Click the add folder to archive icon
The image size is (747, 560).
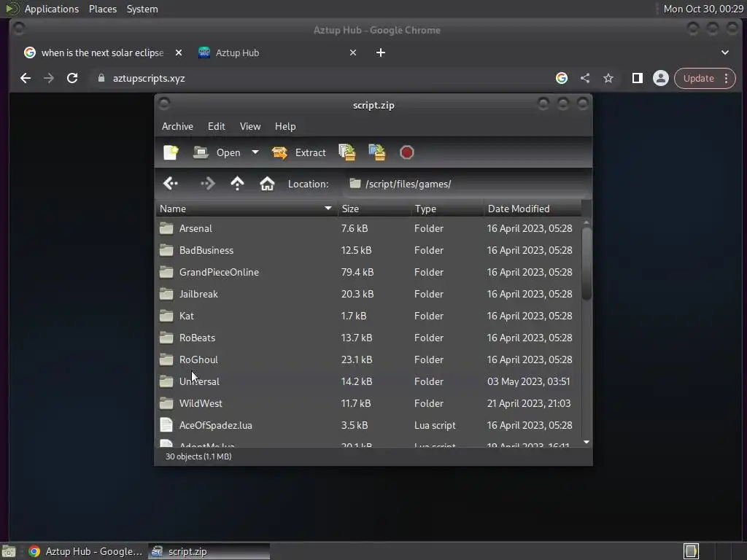tap(377, 152)
